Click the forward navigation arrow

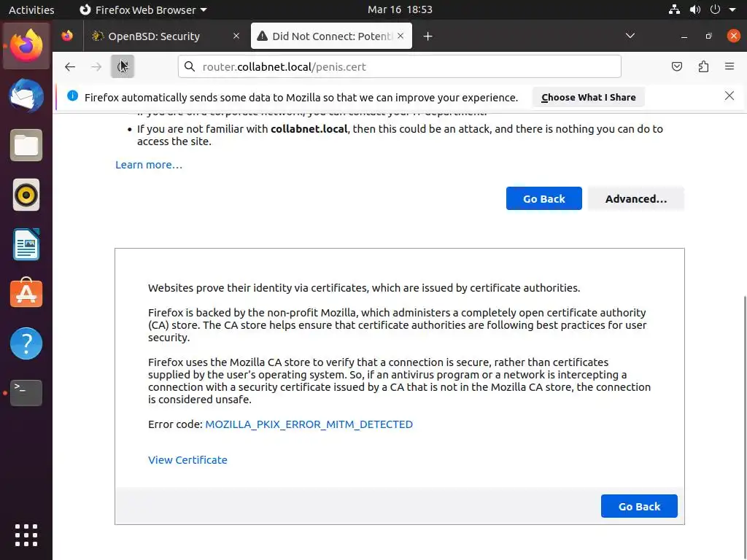(96, 66)
